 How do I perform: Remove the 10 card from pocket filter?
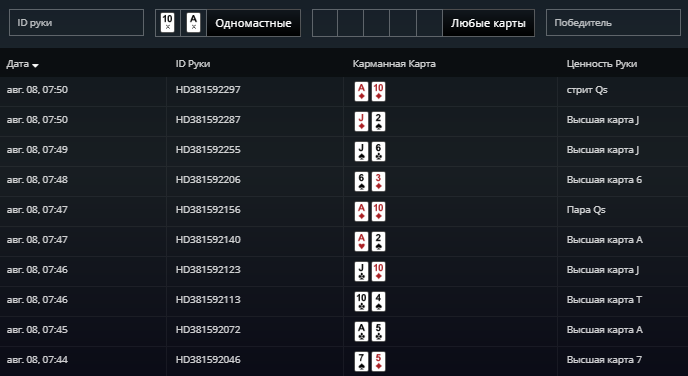168,23
